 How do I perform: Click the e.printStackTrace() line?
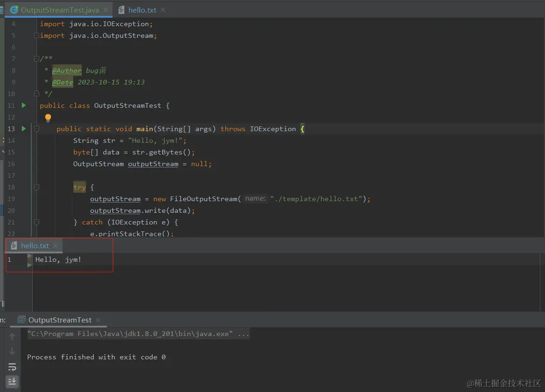[x=132, y=234]
